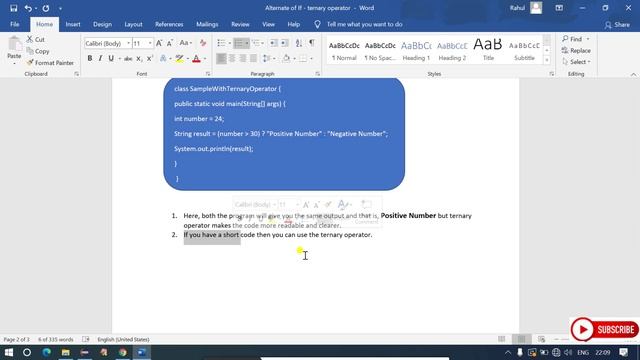Click the Share button
This screenshot has height=360, width=640.
point(617,25)
